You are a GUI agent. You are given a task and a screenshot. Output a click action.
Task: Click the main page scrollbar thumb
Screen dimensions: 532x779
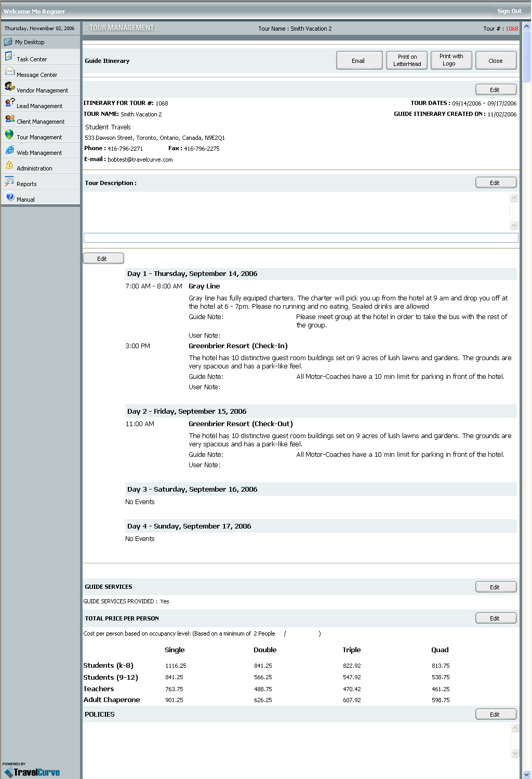coord(527,56)
